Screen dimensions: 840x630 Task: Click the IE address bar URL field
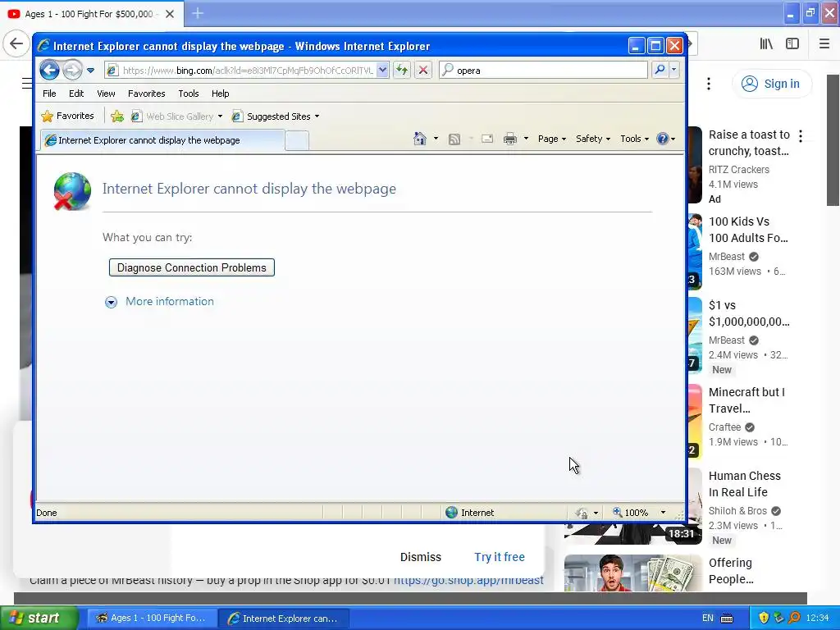click(248, 71)
